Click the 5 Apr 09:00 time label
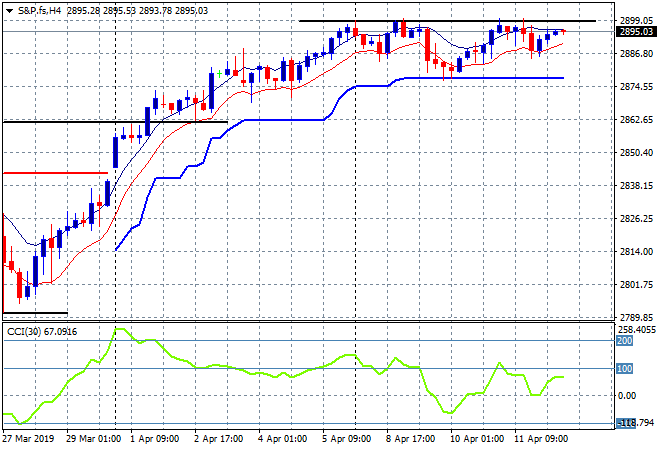The height and width of the screenshot is (450, 660). point(346,439)
